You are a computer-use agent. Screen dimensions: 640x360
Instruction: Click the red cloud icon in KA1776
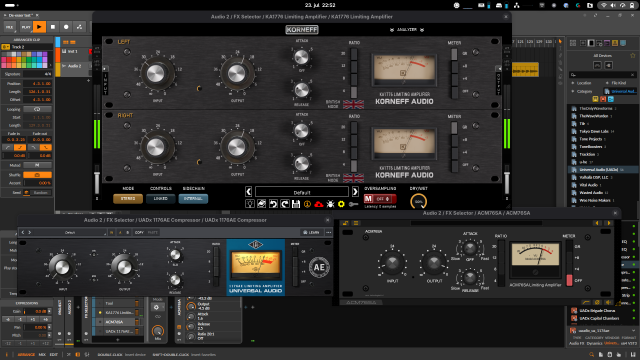[319, 204]
